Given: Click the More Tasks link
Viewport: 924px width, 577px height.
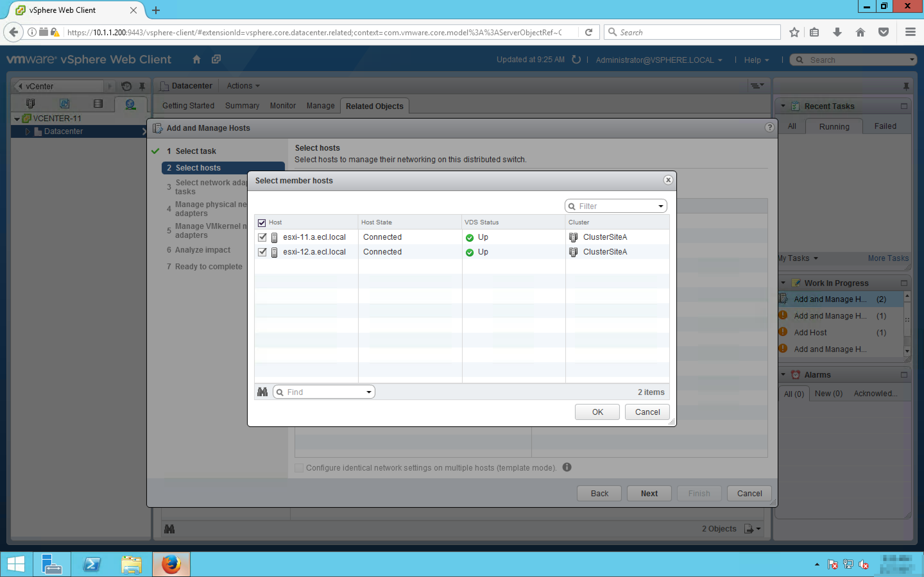Looking at the screenshot, I should point(888,258).
